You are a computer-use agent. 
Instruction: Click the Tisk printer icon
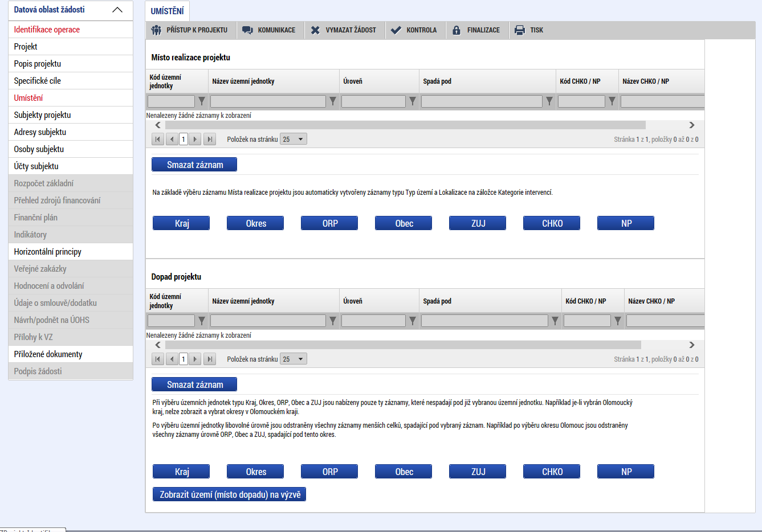pyautogui.click(x=520, y=30)
